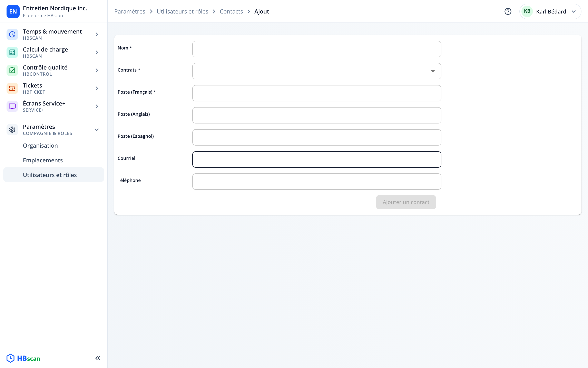
Task: Expand Contrôle qualité chevron
Action: click(x=97, y=70)
